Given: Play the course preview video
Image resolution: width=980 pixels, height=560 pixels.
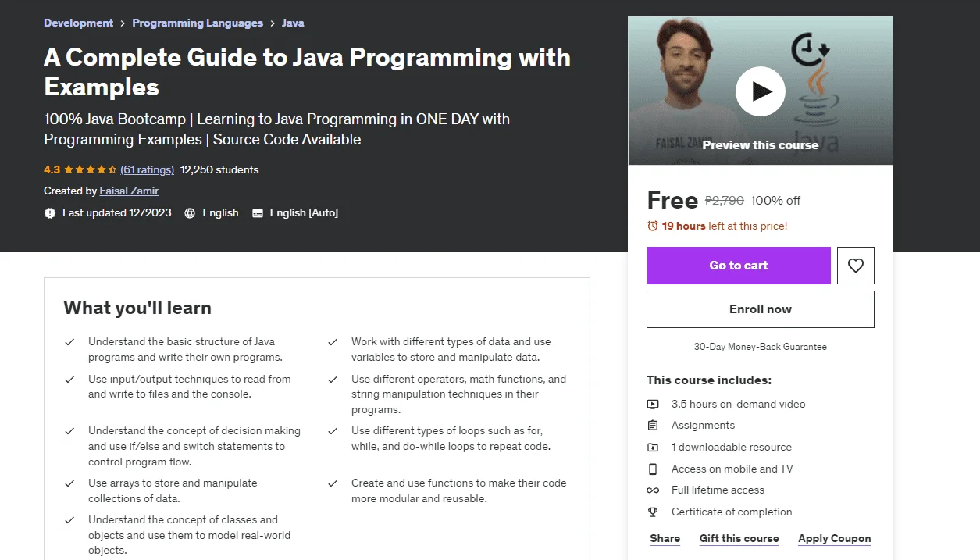Looking at the screenshot, I should coord(760,91).
